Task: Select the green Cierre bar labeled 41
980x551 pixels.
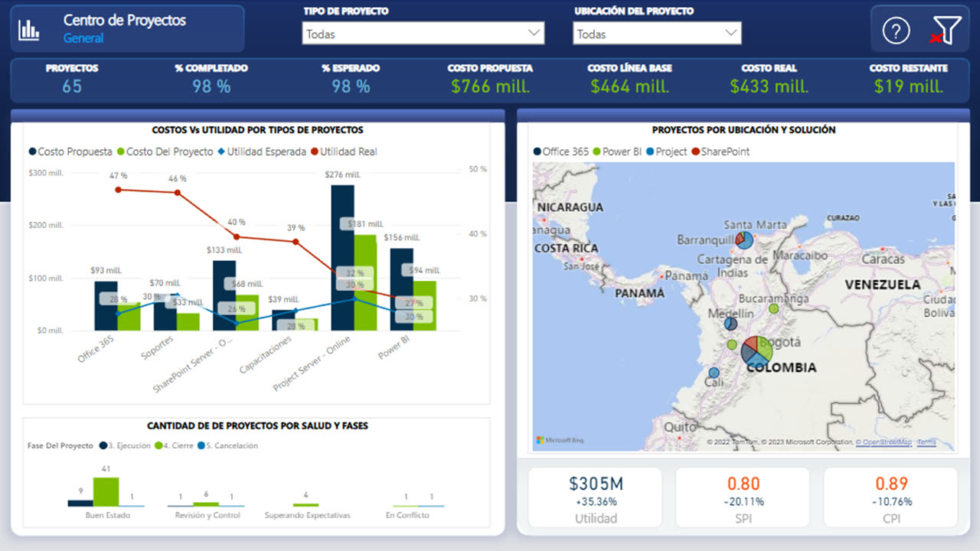Action: (x=106, y=492)
